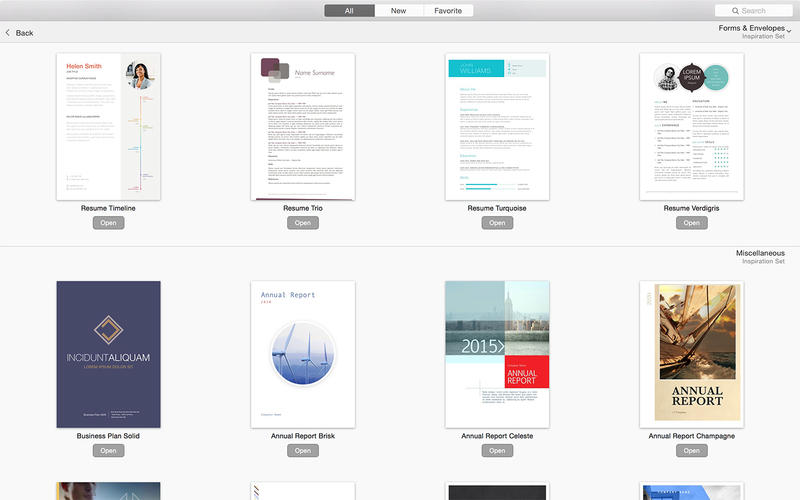This screenshot has width=800, height=500.
Task: Open the Business Plan Solid template
Action: click(108, 451)
